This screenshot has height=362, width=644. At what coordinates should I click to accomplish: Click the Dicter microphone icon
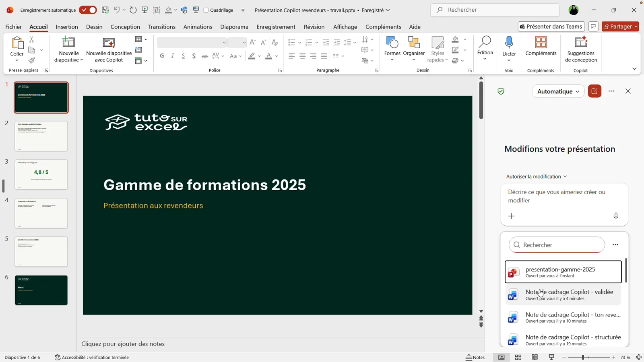click(x=509, y=42)
